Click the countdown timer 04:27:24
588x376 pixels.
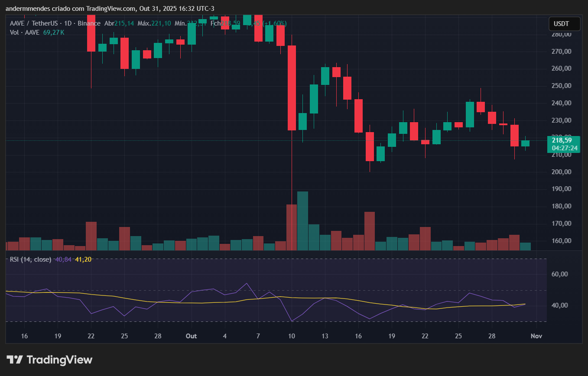(x=564, y=148)
